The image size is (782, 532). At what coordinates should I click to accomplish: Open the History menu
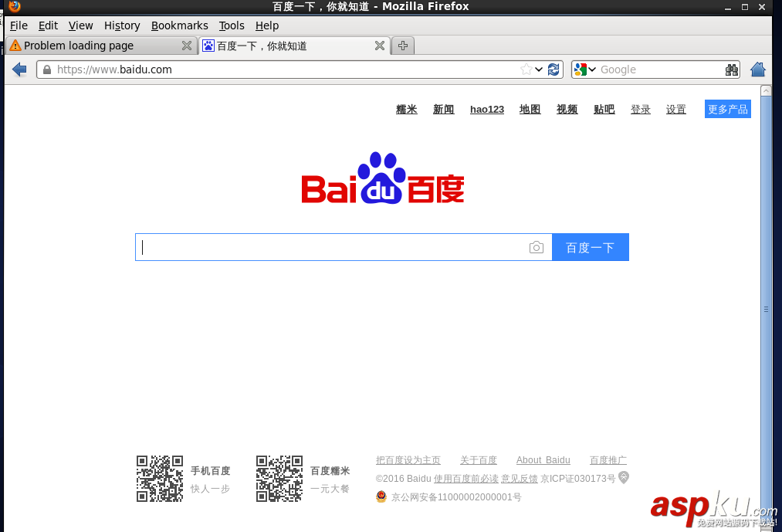point(122,25)
